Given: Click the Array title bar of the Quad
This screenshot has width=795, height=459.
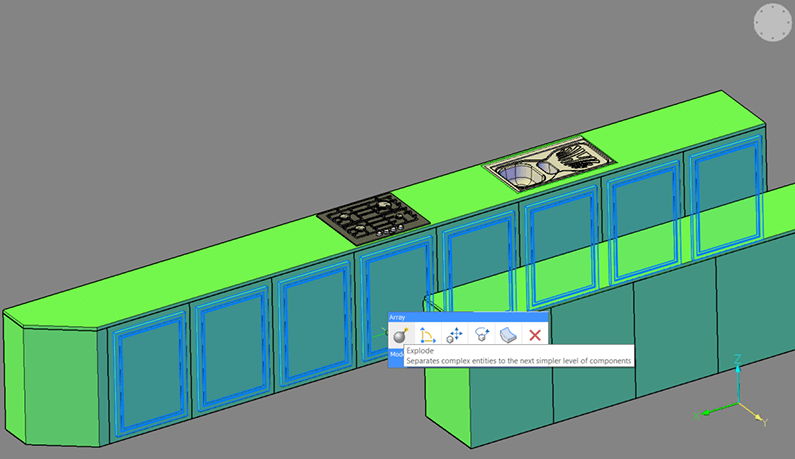Looking at the screenshot, I should [x=468, y=317].
